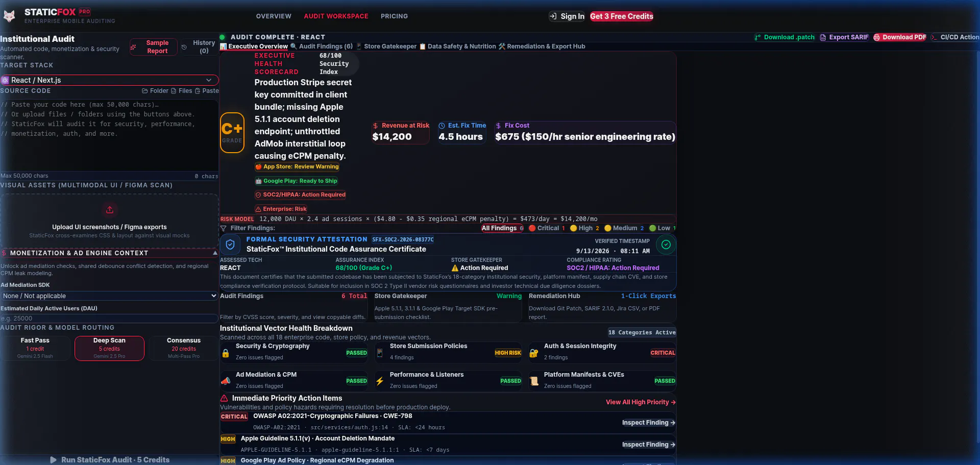The image size is (980, 465).
Task: Claim the Get 3 Free Credits offer
Action: [622, 16]
